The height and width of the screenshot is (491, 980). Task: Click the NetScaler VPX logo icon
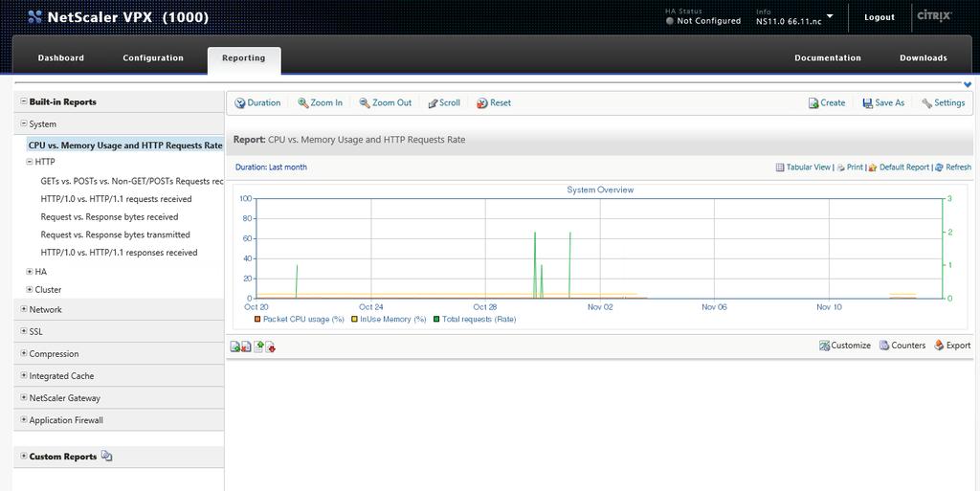tap(35, 17)
